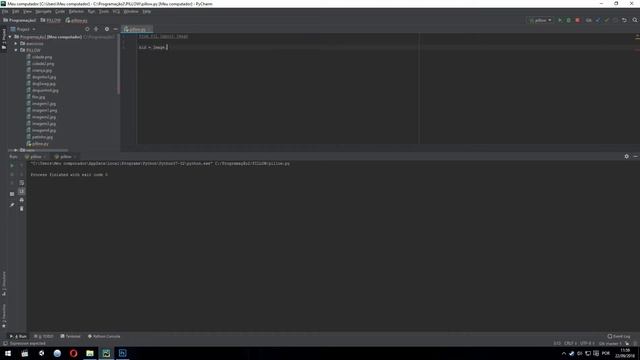Open the Navigate menu
The height and width of the screenshot is (360, 640).
tap(43, 11)
